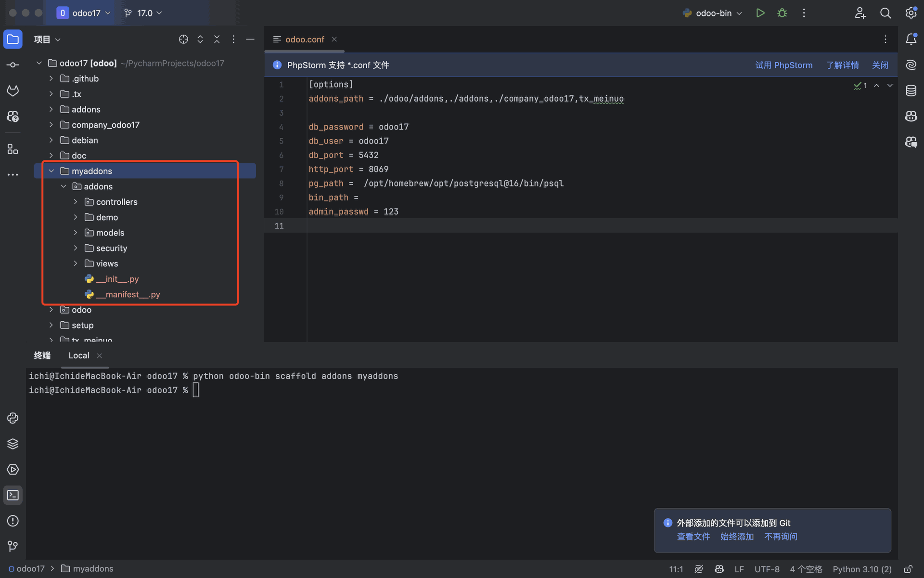Screen dimensions: 924x578
Task: Hide the project panel
Action: click(250, 39)
